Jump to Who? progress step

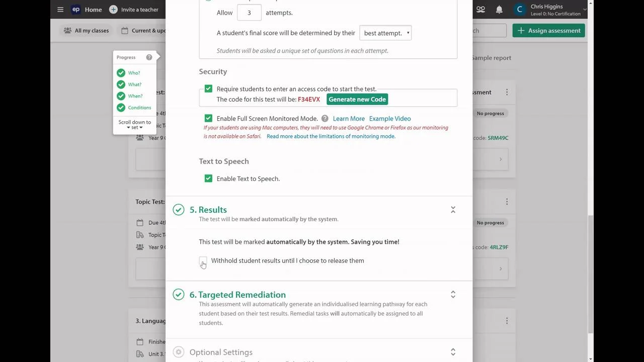tap(134, 73)
